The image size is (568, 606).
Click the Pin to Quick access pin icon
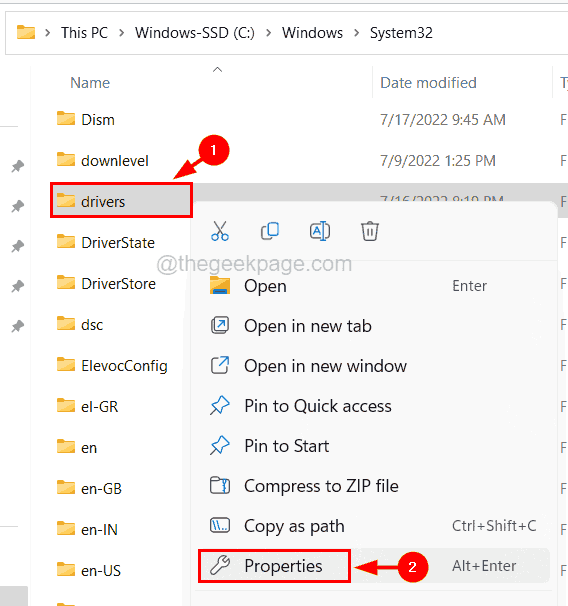(x=220, y=405)
